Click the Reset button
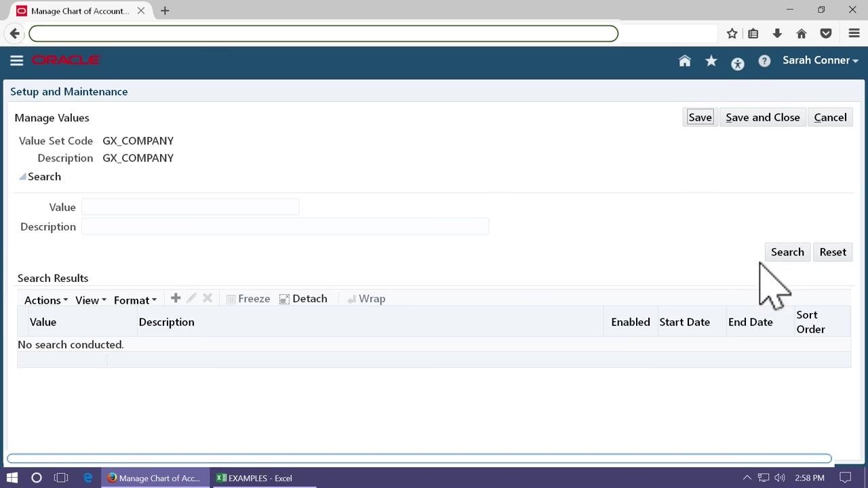The width and height of the screenshot is (868, 488). [833, 252]
